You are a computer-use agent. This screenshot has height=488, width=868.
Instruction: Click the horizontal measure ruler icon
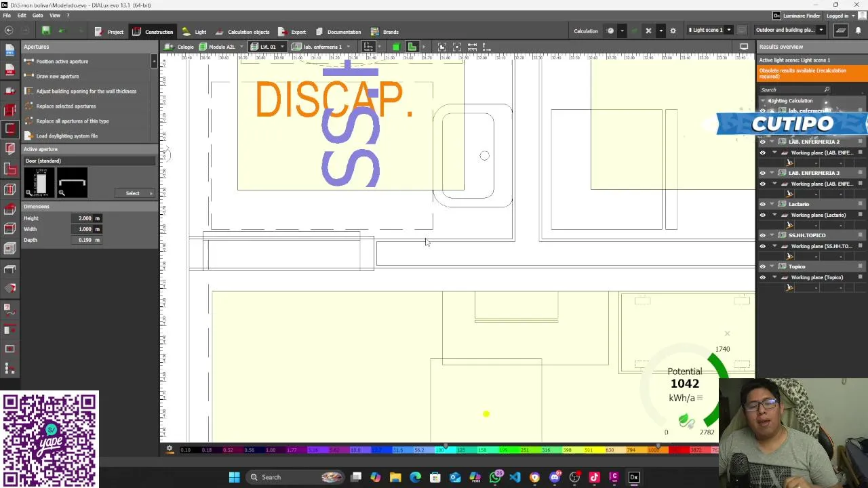[472, 47]
